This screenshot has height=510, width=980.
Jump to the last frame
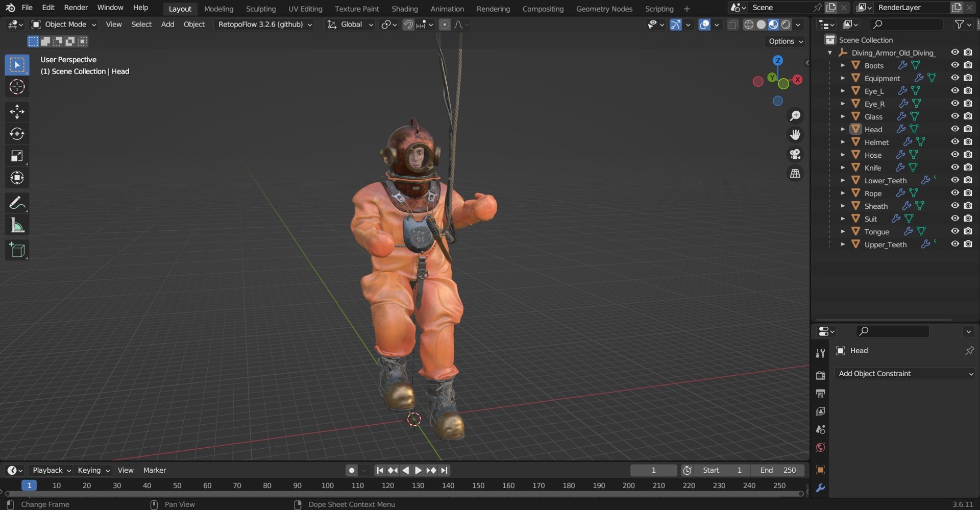pos(444,470)
